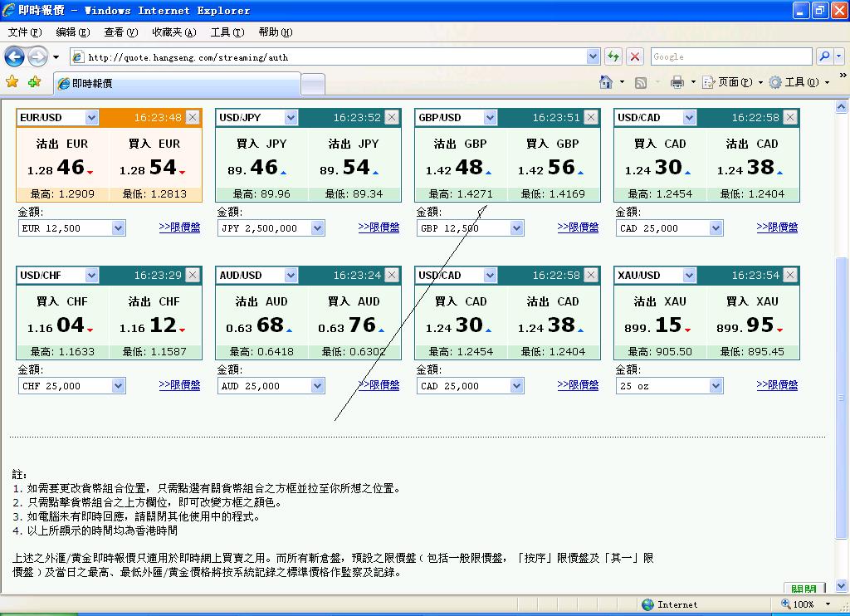
Task: Click 限價盤 link under USD/CHF
Action: [x=179, y=385]
